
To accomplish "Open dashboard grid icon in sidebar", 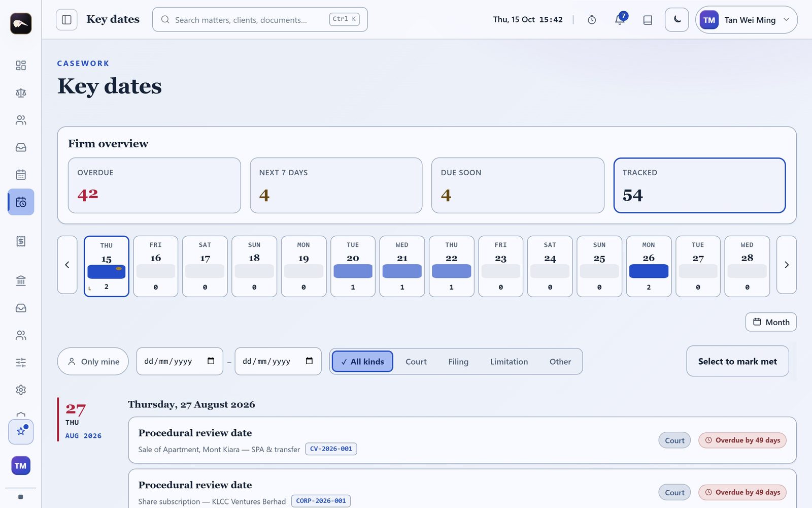I will (21, 66).
